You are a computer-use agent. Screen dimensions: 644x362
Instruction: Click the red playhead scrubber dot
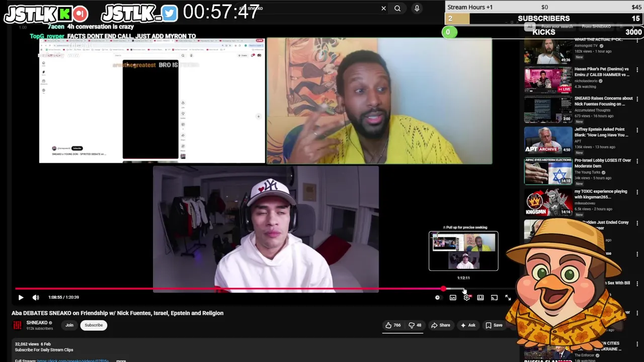[x=443, y=289]
